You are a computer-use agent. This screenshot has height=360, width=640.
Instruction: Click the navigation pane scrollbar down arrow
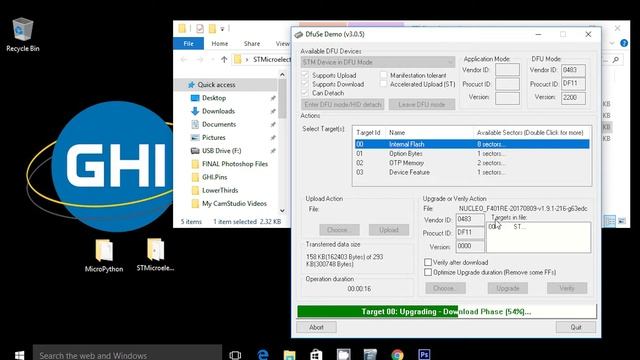pos(282,211)
